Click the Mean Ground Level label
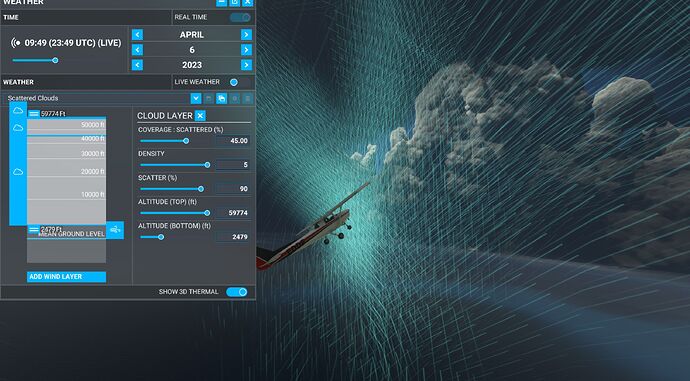The image size is (690, 381). pos(71,234)
